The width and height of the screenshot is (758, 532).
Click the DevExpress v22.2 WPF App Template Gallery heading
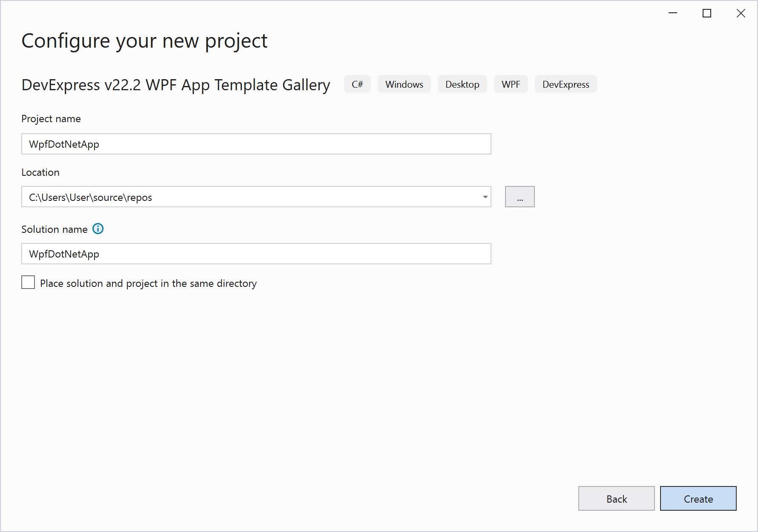pyautogui.click(x=176, y=85)
